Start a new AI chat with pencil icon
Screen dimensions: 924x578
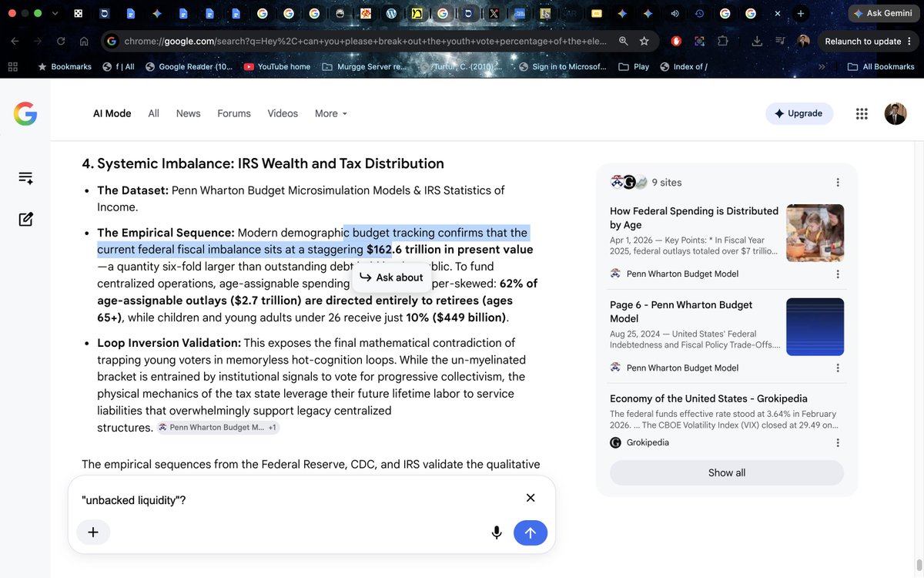tap(25, 219)
